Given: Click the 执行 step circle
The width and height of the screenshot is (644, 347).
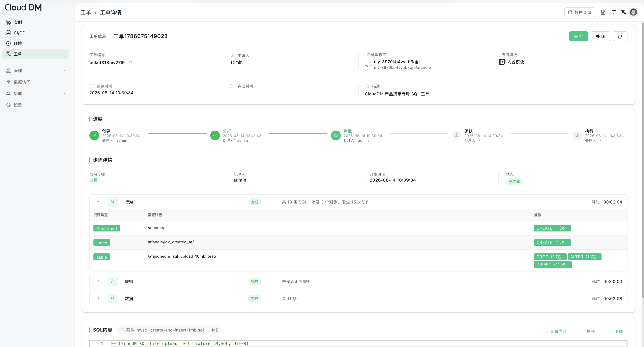Looking at the screenshot, I should 577,135.
